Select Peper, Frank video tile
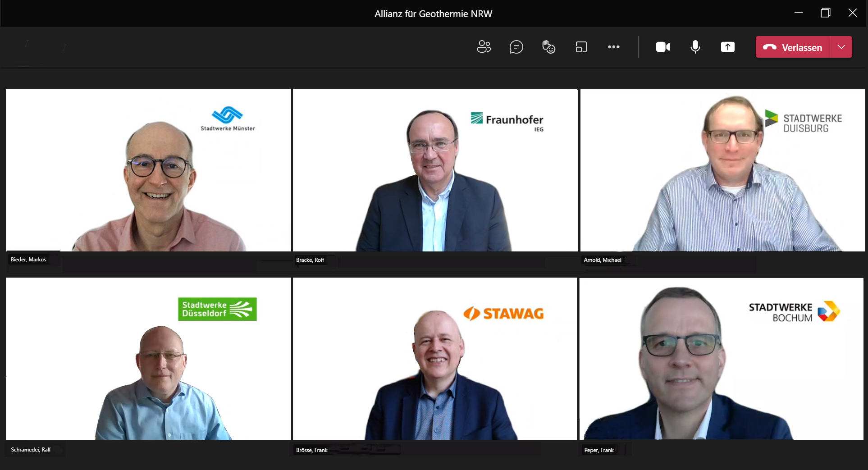 point(722,359)
